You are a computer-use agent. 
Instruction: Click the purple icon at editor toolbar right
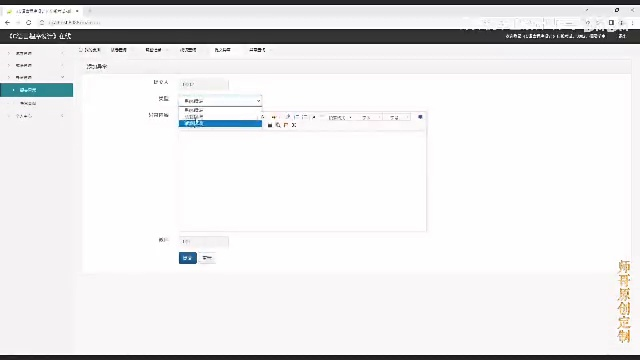pos(420,117)
